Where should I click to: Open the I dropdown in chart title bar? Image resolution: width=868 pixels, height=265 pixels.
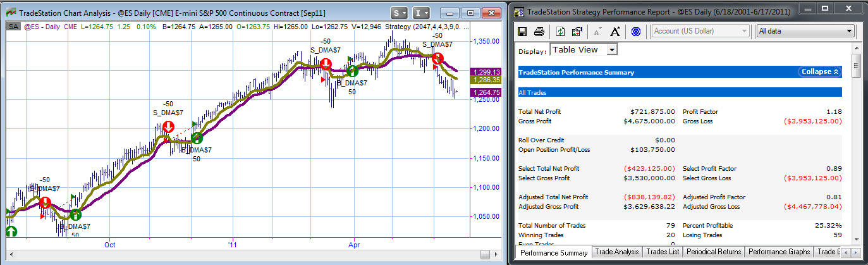(422, 13)
